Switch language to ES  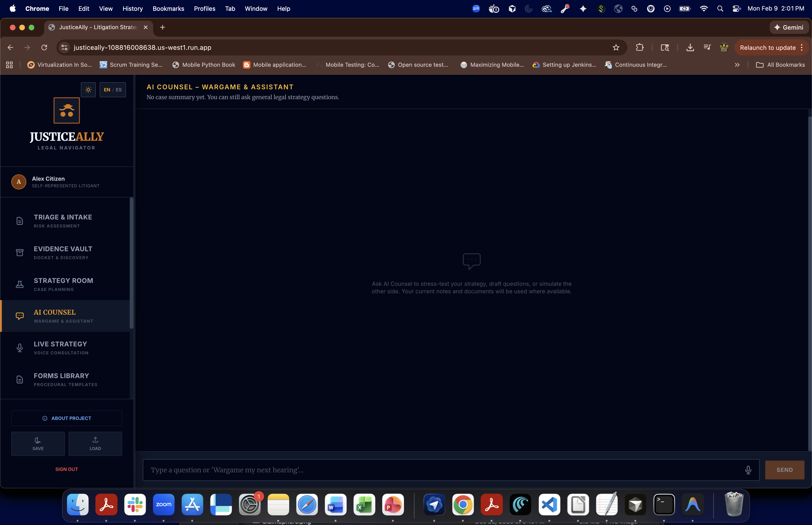119,90
